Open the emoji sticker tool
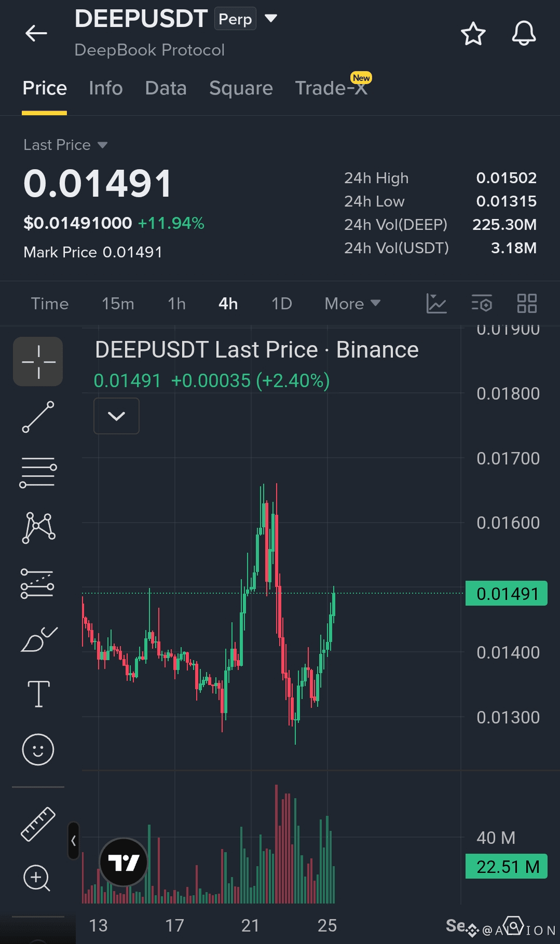 pyautogui.click(x=38, y=749)
